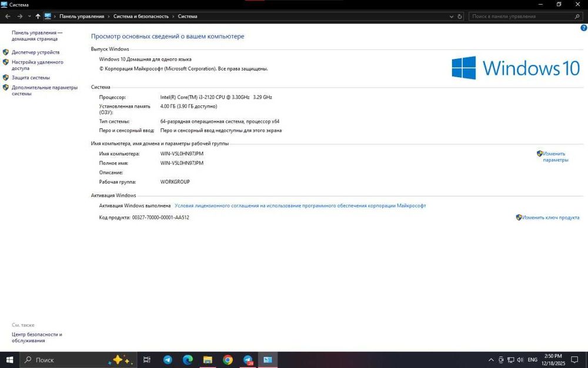This screenshot has height=368, width=588.
Task: Open help via blue question mark icon
Action: 584,28
